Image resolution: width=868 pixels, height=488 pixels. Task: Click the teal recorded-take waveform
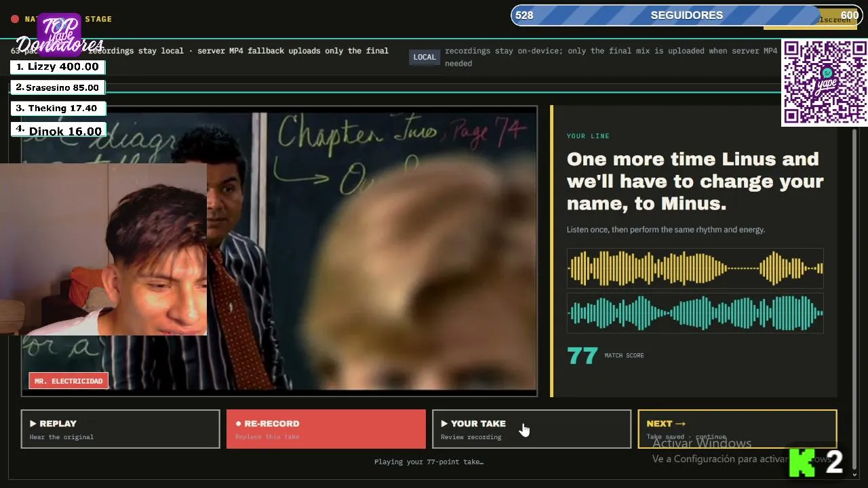pos(695,313)
